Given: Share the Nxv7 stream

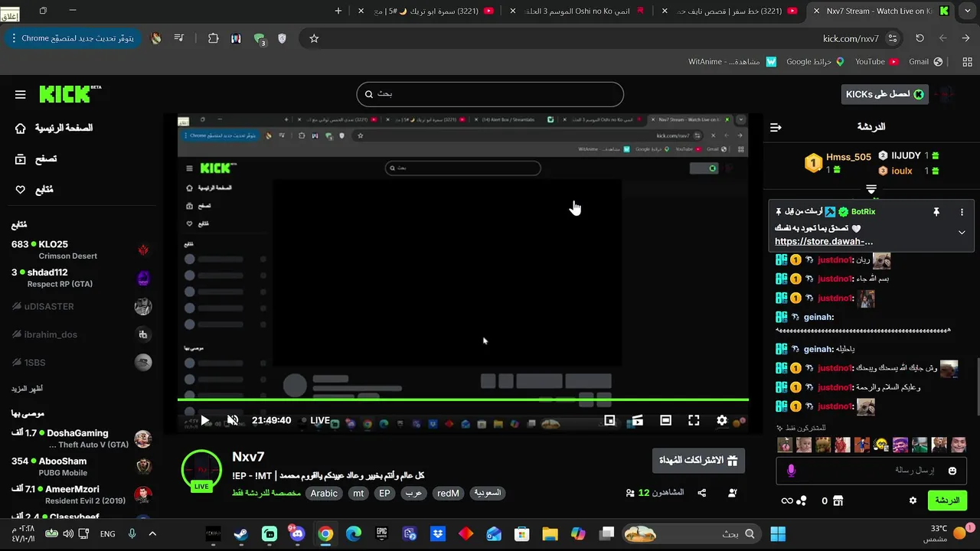Looking at the screenshot, I should (x=702, y=493).
